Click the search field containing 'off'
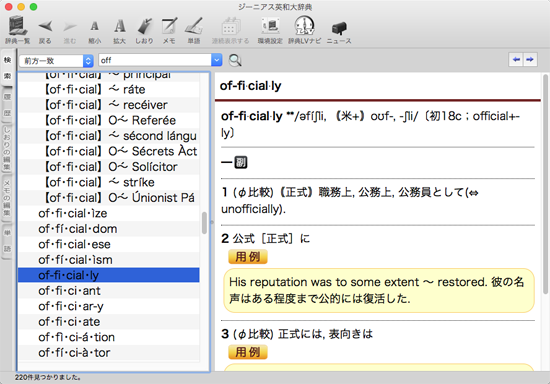550x384 pixels. point(155,60)
